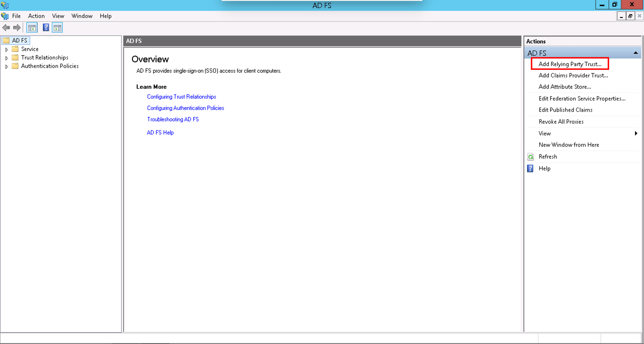Click the Trust Relationships folder icon
The width and height of the screenshot is (644, 344).
pos(15,57)
